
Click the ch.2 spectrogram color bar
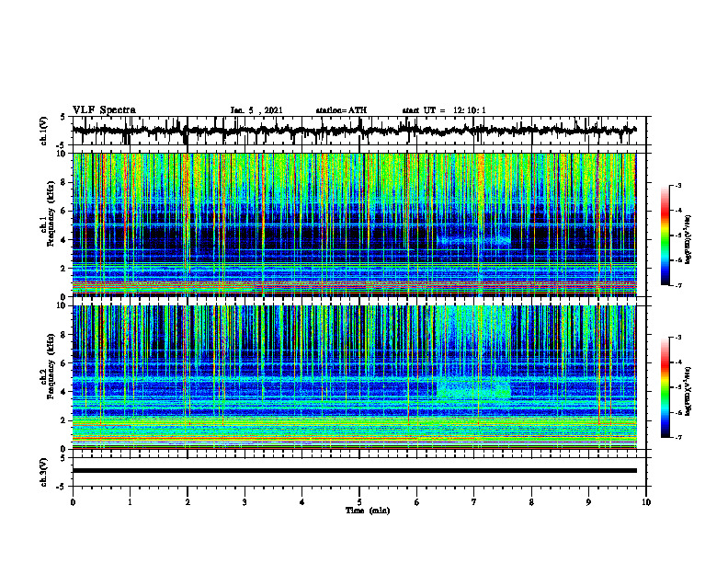(x=665, y=387)
